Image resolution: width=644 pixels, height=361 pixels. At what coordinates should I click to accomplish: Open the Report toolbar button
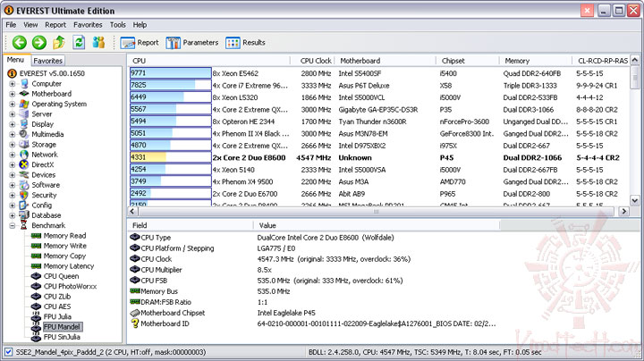(x=140, y=43)
